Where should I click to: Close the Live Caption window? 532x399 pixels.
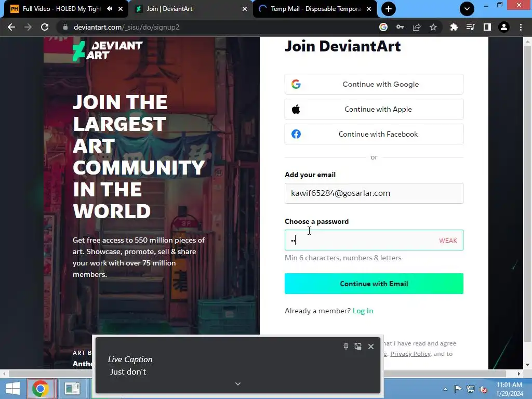coord(371,347)
